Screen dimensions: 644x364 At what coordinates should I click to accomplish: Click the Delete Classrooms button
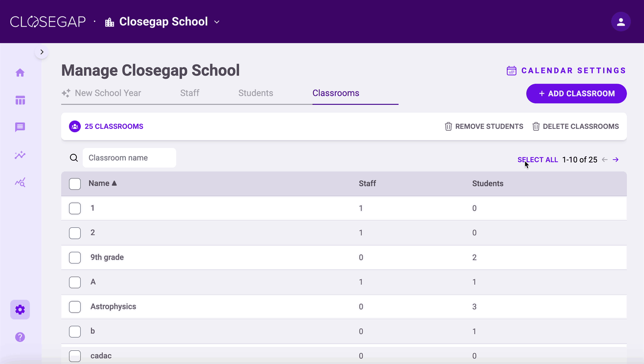575,126
